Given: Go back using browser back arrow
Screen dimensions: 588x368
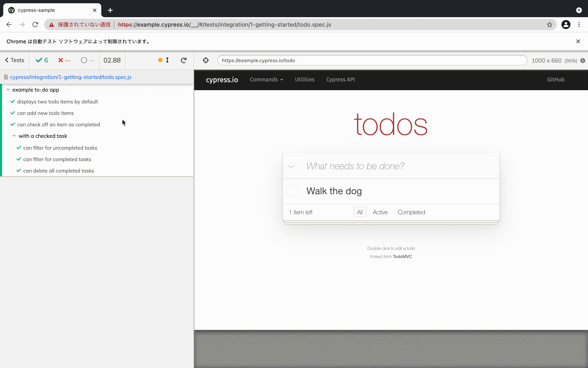Looking at the screenshot, I should 9,25.
